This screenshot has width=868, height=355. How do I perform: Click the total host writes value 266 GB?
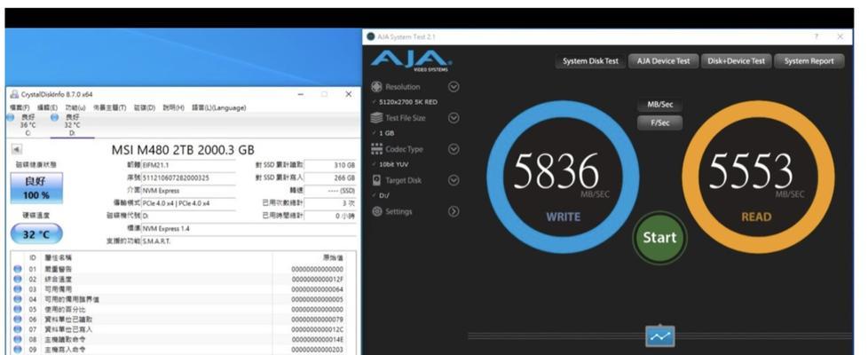coord(330,177)
